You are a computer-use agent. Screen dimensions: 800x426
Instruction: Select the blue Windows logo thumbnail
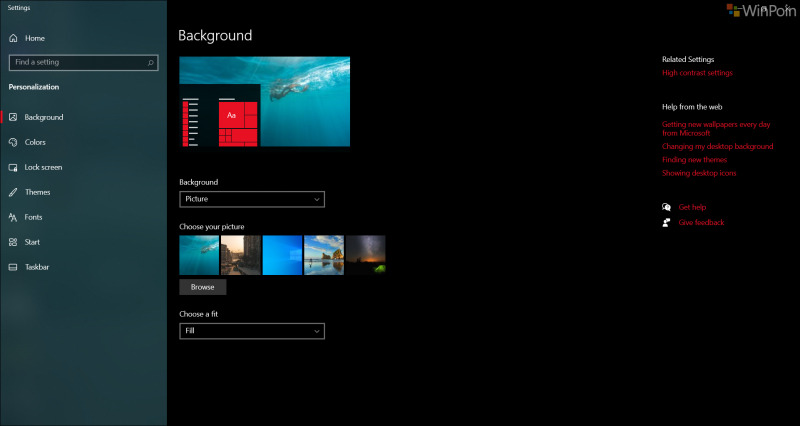point(282,255)
